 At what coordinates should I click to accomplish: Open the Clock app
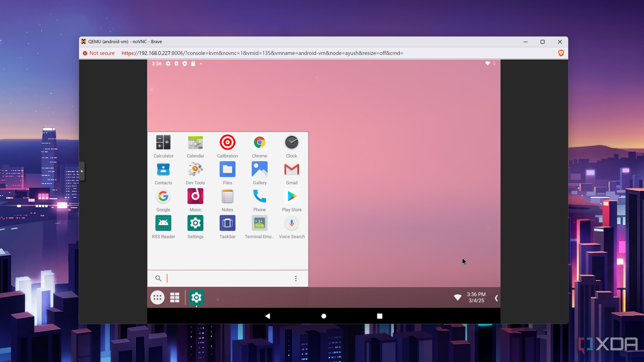point(291,146)
